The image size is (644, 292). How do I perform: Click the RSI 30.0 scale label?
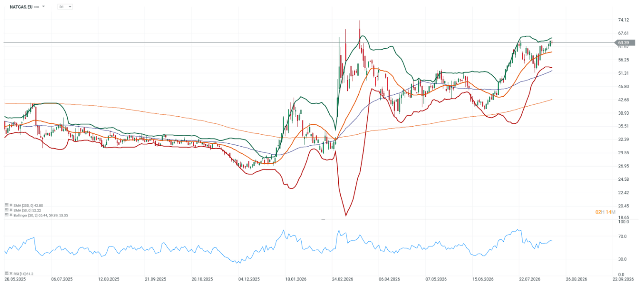tap(622, 259)
